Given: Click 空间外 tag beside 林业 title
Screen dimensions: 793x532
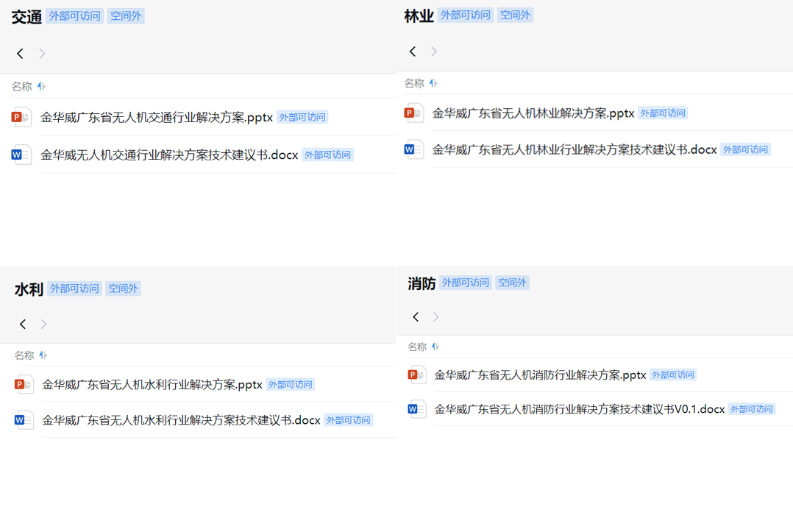Looking at the screenshot, I should 515,15.
